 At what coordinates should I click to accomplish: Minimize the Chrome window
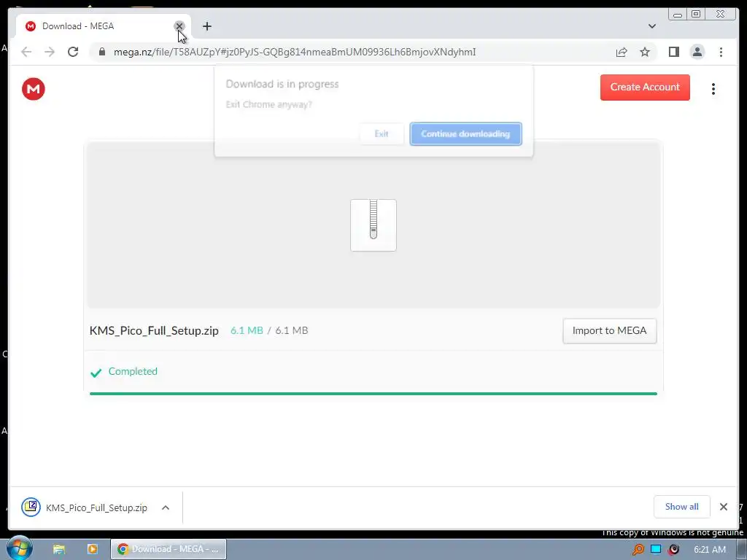(x=678, y=15)
